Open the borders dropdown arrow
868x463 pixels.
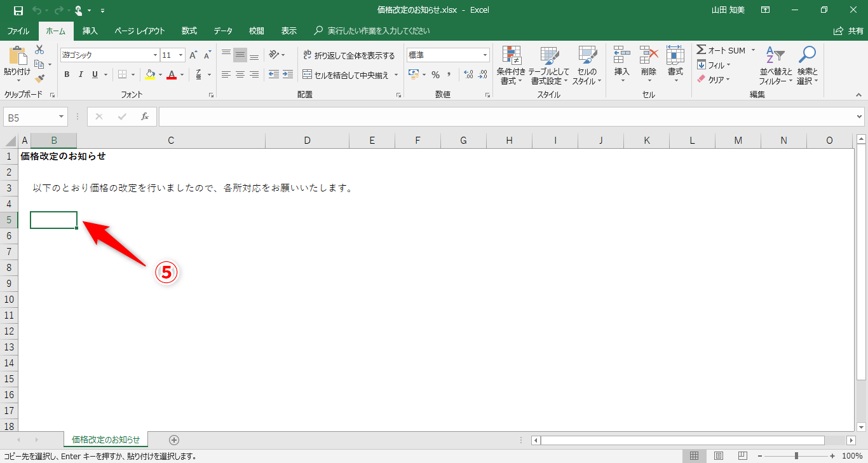click(x=133, y=75)
